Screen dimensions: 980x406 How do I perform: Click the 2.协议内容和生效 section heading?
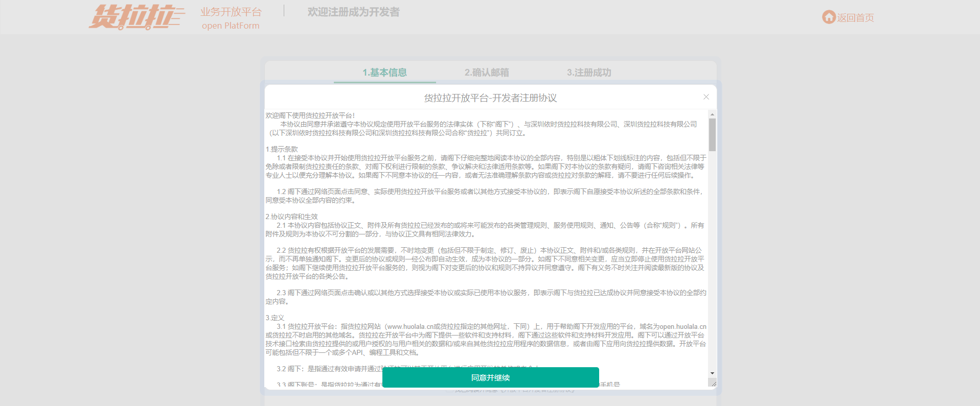291,217
